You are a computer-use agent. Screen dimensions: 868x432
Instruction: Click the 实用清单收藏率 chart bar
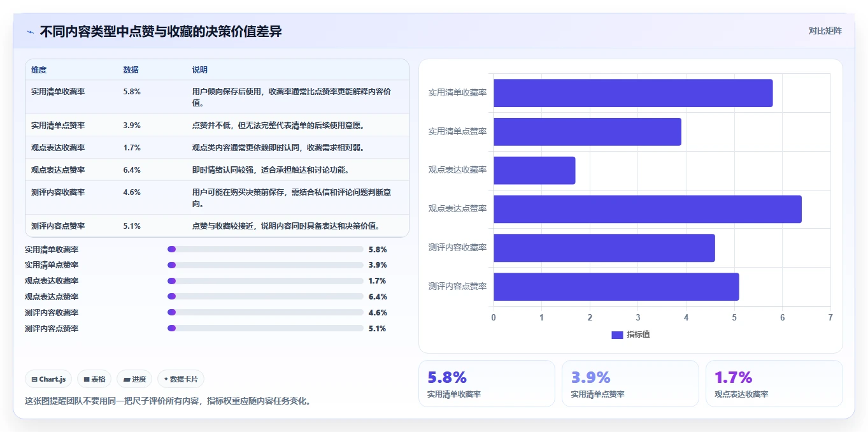tap(633, 93)
